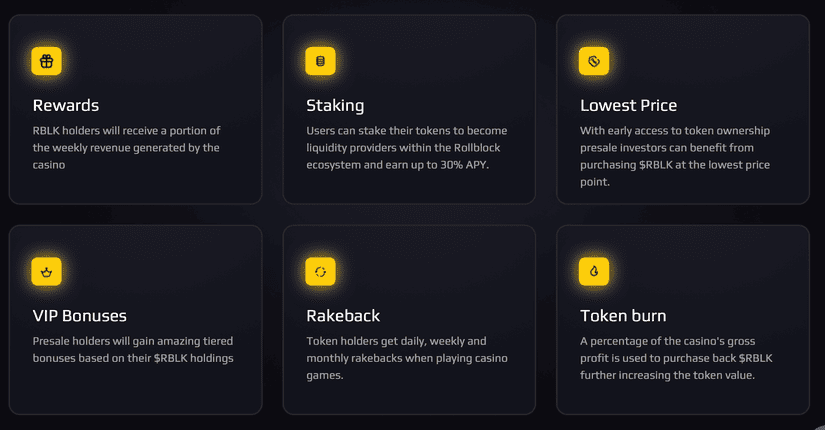Click the crown icon for VIP Bonuses
The image size is (825, 430).
[46, 271]
